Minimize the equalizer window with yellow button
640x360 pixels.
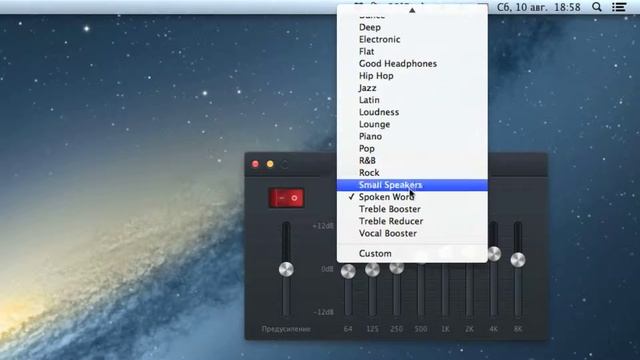(x=270, y=164)
